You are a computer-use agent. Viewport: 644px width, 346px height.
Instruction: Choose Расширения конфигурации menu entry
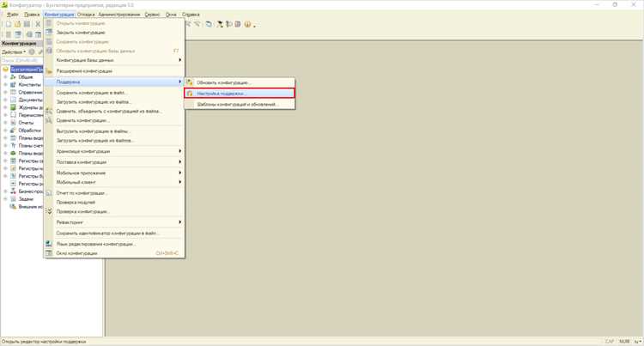pos(114,71)
